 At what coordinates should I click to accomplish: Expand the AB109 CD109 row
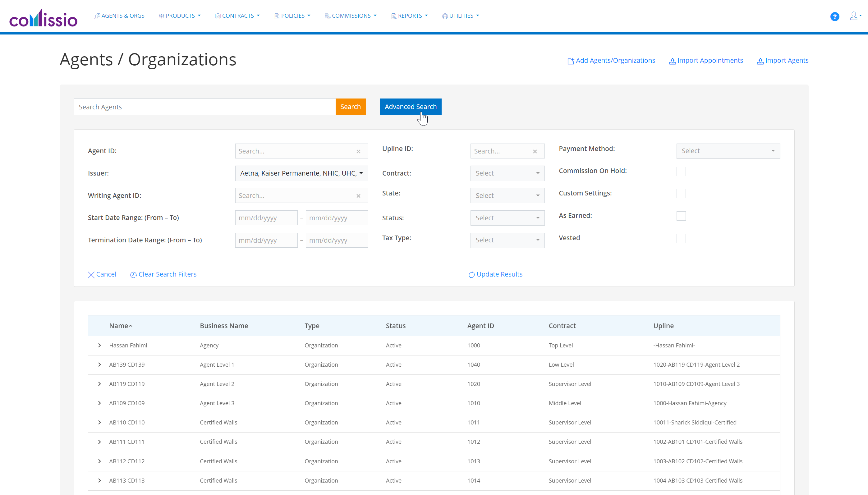99,403
